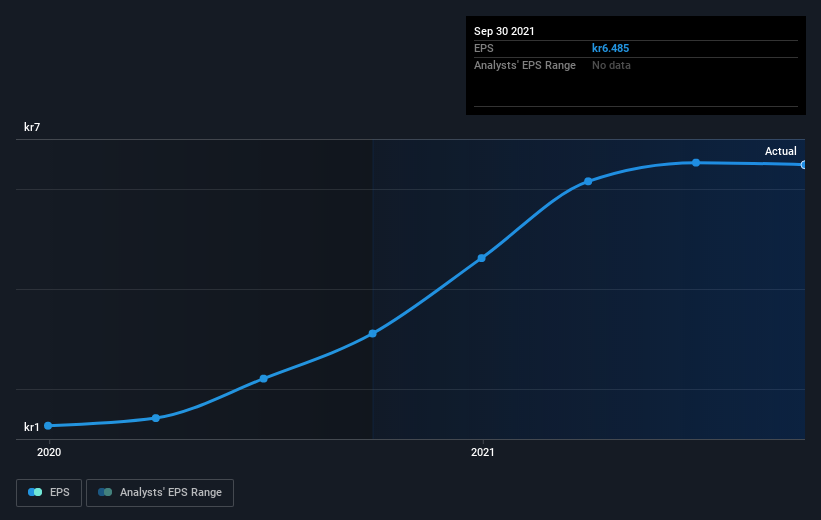Toggle the Analysts' EPS Range legend button
Image resolution: width=821 pixels, height=520 pixels.
(x=160, y=492)
